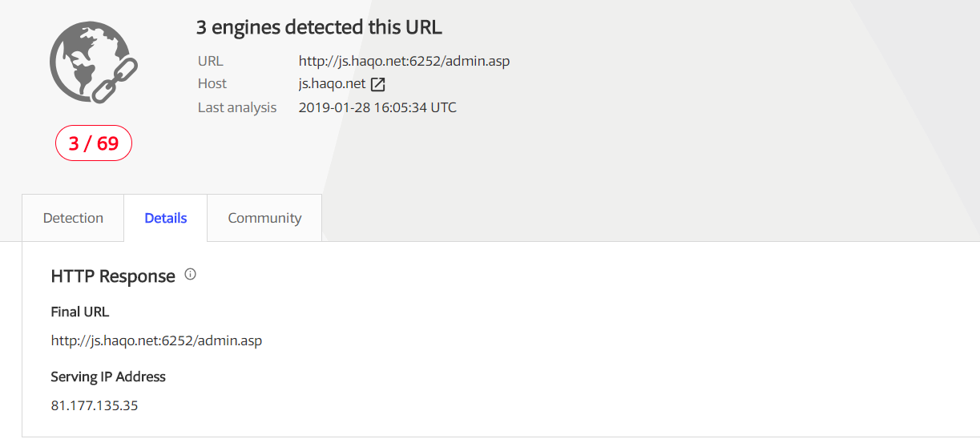
Task: Click the "3 engines detected this URL" heading
Action: click(x=319, y=27)
